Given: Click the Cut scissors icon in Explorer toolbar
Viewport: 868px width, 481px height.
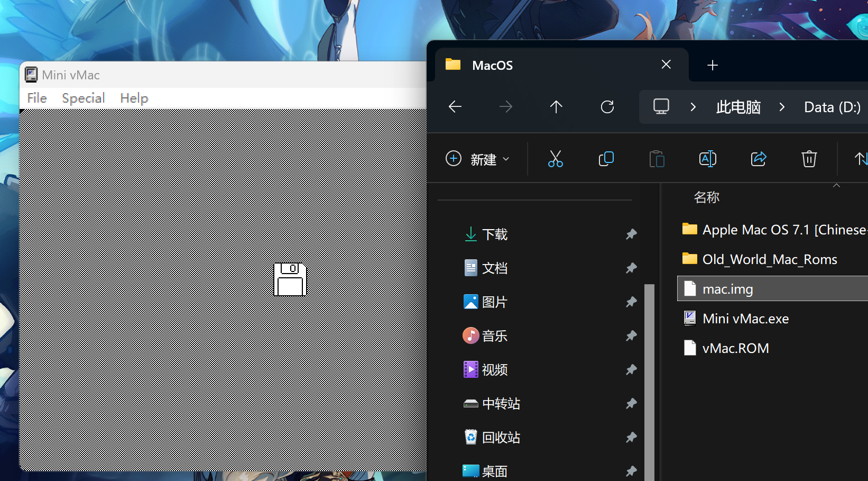Looking at the screenshot, I should click(x=555, y=159).
